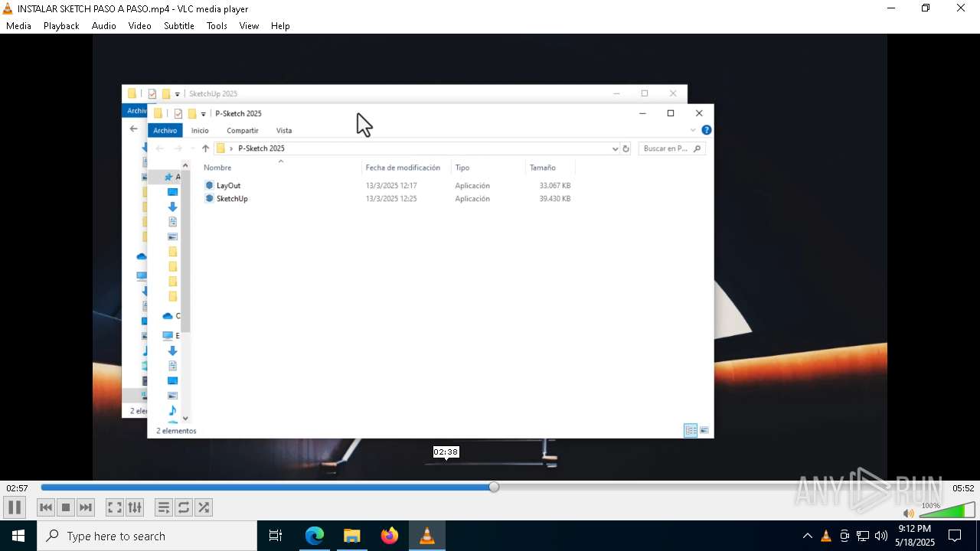The image size is (980, 551).
Task: Jump to previous media in playlist
Action: [x=46, y=507]
